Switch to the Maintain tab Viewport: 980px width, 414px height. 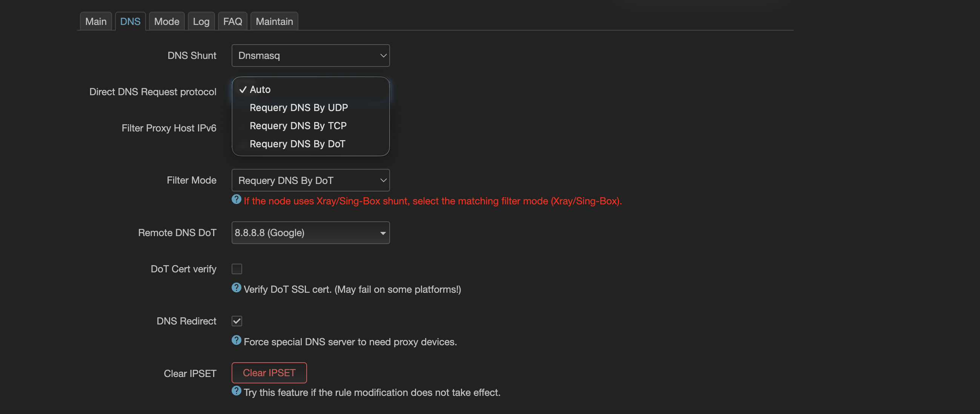point(274,21)
